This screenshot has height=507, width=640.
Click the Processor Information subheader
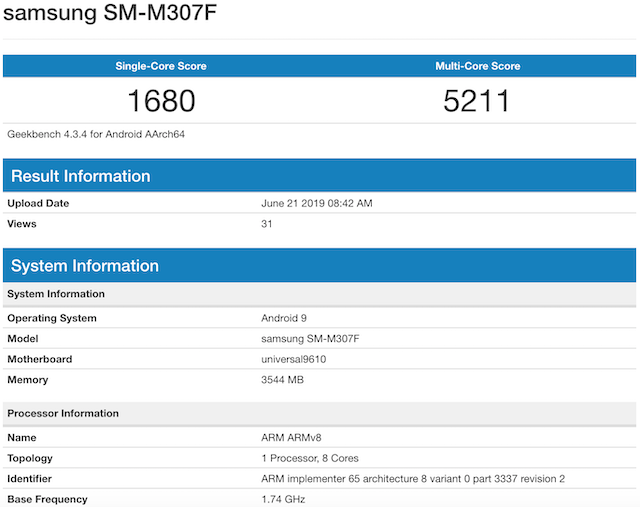click(63, 413)
